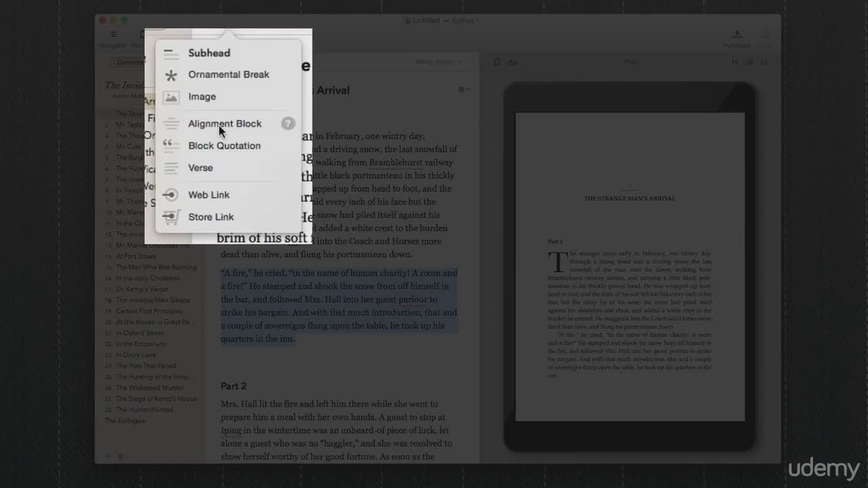The height and width of the screenshot is (488, 868).
Task: Insert a Block Quotation
Action: (224, 146)
